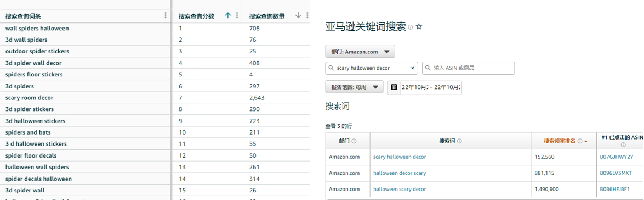
Task: Select the row outdoor spider stickers
Action: coord(155,52)
